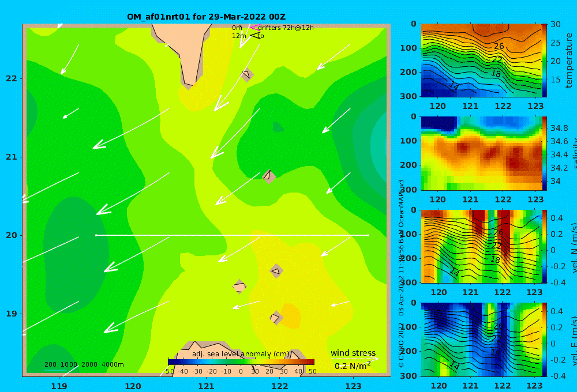This screenshot has width=577, height=392.
Task: Click the temperature panel color bar
Action: coord(544,61)
